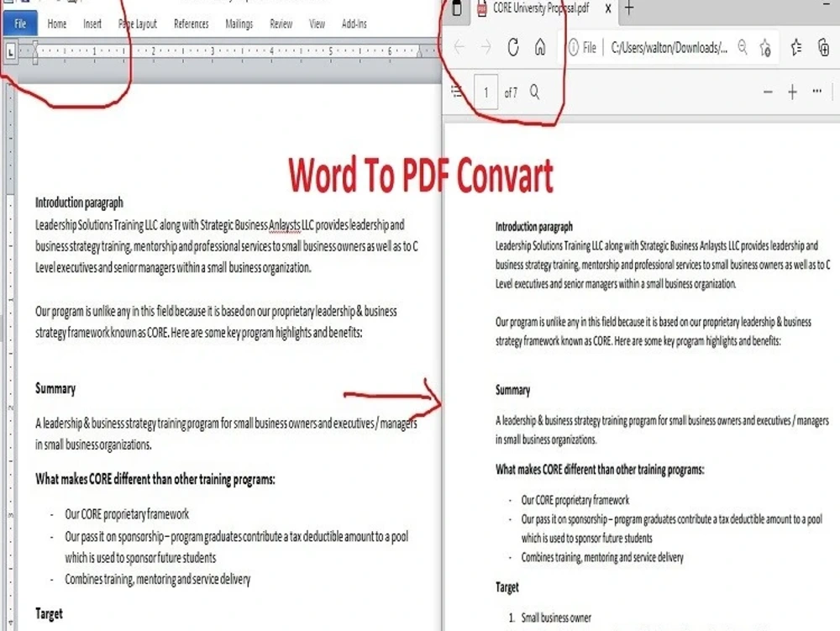
Task: Click the Home icon in Edge toolbar
Action: click(x=540, y=48)
